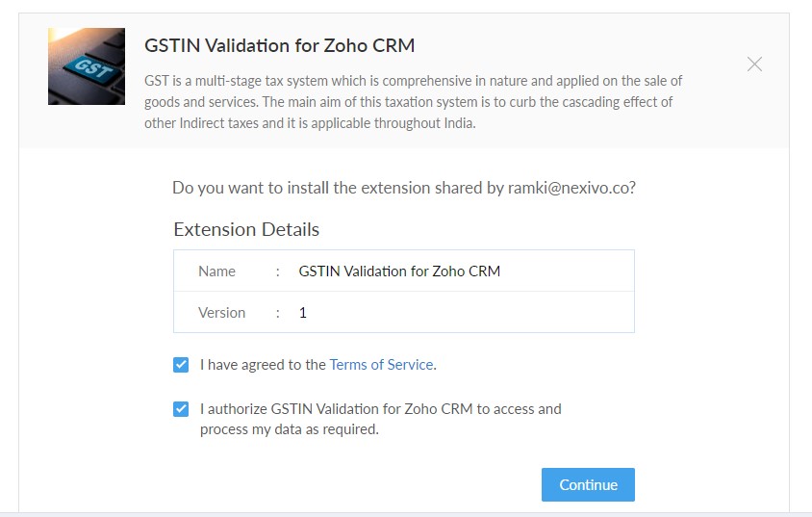Click the GSTIN Validation header title
812x517 pixels.
[x=279, y=45]
